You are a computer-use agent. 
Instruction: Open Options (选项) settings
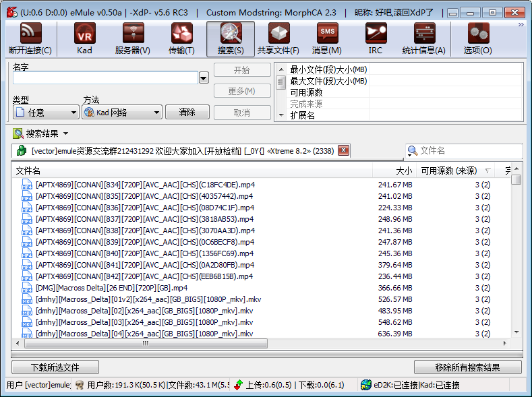(x=478, y=38)
